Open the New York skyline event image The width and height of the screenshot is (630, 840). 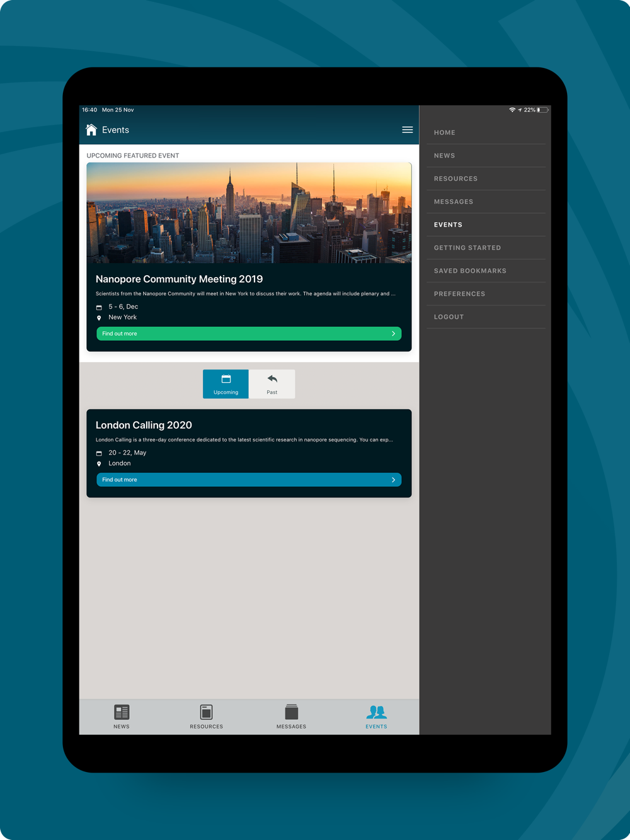(249, 213)
